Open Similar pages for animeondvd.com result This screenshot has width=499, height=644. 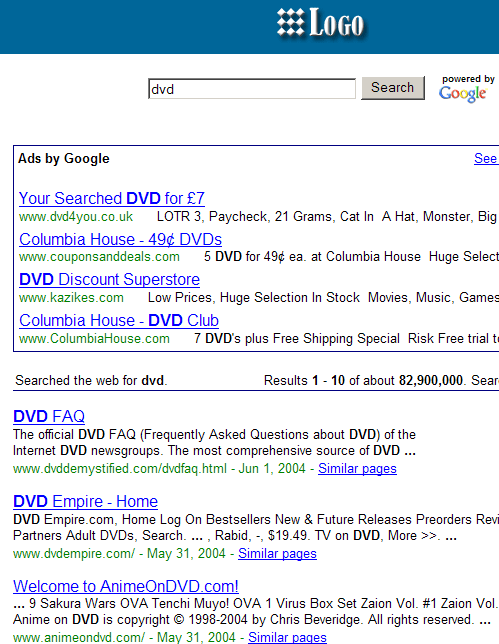(x=287, y=637)
